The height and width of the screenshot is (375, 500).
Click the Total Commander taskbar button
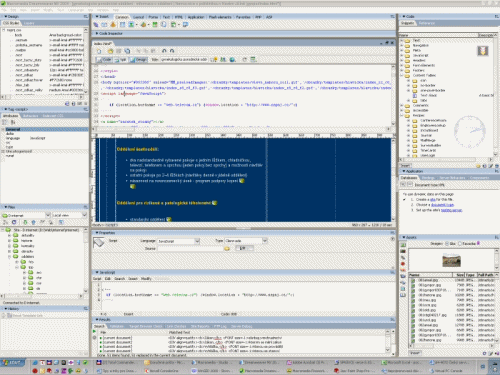point(119,363)
